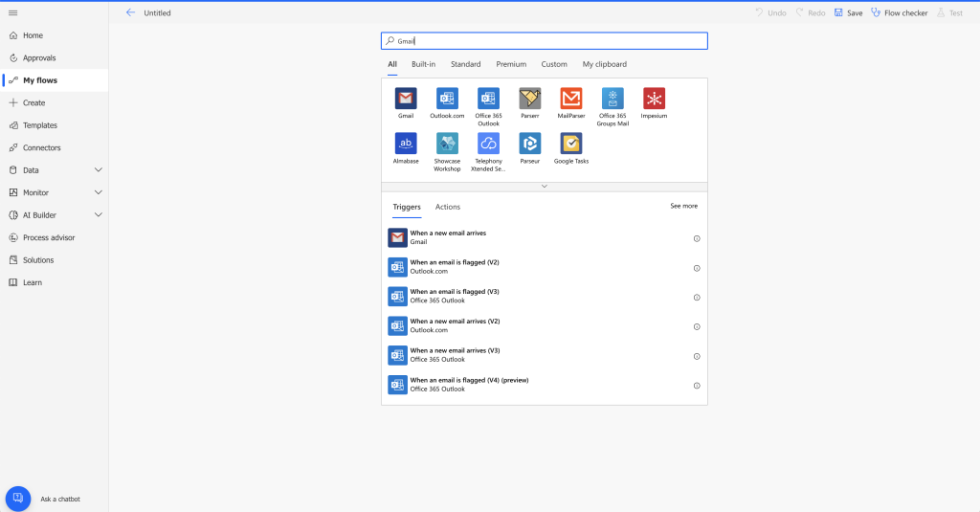Select 'When an email is flagged (V3)' trigger
Screen dimensions: 980x512
545,297
